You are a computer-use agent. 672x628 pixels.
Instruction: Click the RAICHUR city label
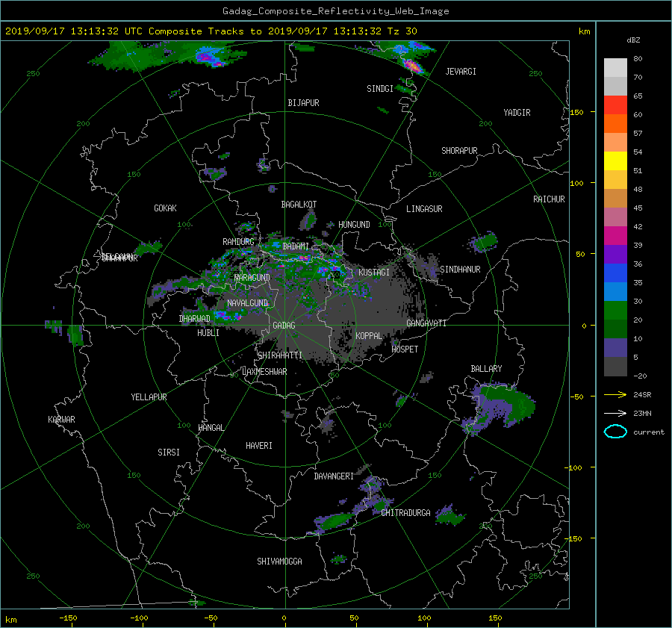coord(549,199)
